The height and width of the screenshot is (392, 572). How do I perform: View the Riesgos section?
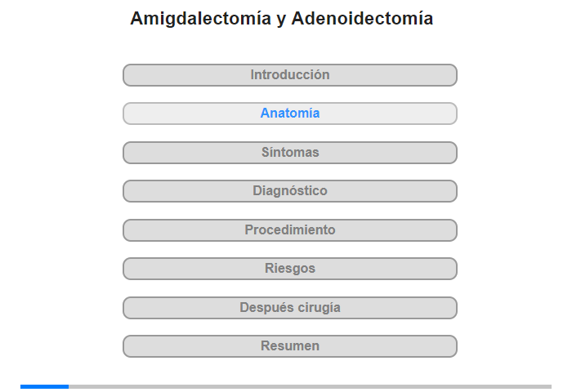point(290,269)
